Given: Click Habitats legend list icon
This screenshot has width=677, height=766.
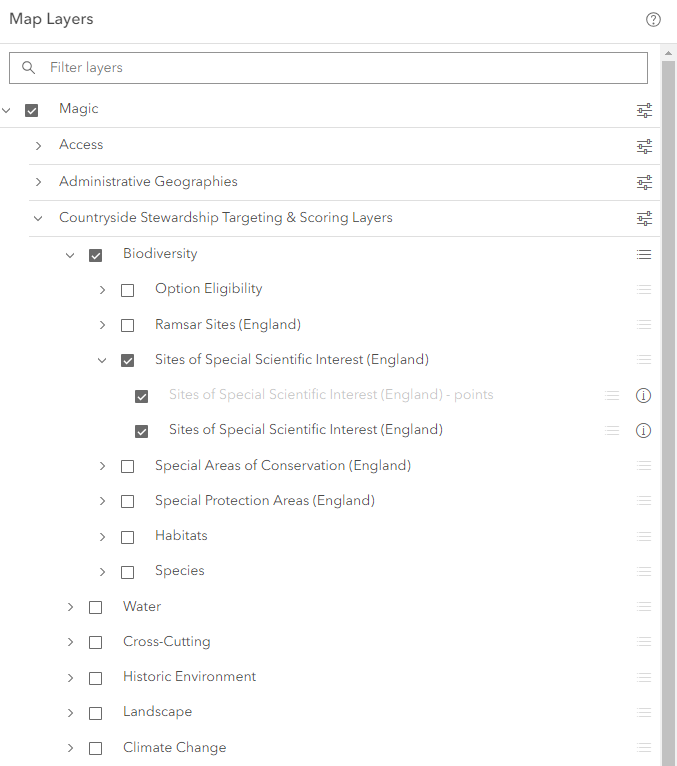Looking at the screenshot, I should point(644,536).
